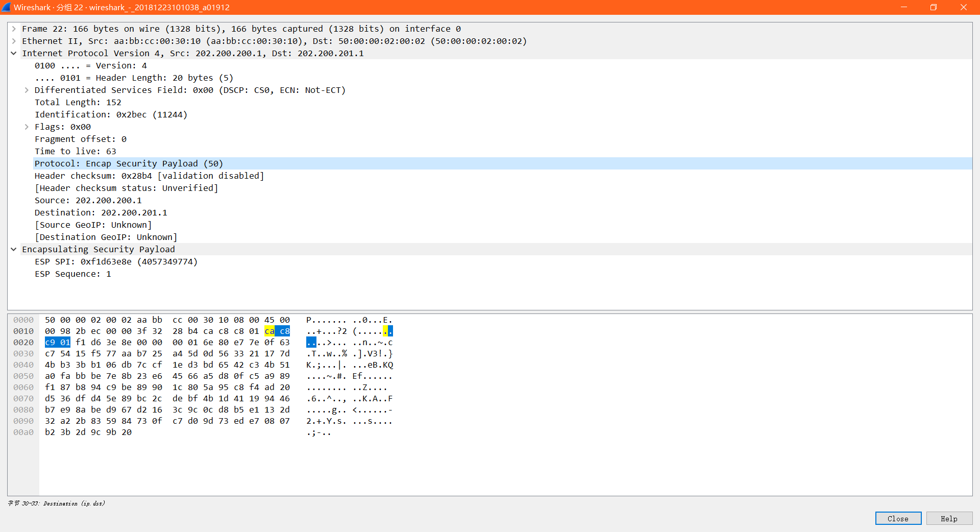The width and height of the screenshot is (980, 532).
Task: Click the Close button
Action: tap(898, 519)
